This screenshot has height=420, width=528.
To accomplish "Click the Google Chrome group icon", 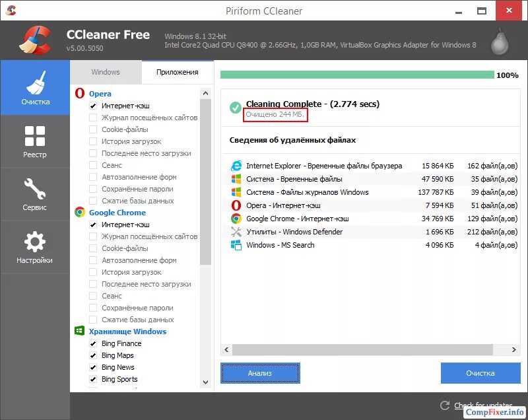I will point(80,212).
